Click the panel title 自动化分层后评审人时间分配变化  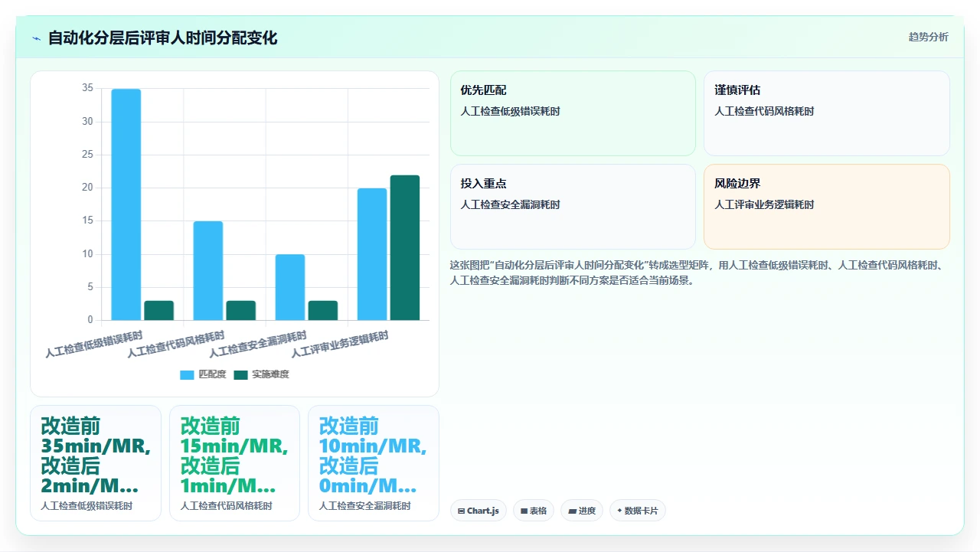(x=162, y=38)
